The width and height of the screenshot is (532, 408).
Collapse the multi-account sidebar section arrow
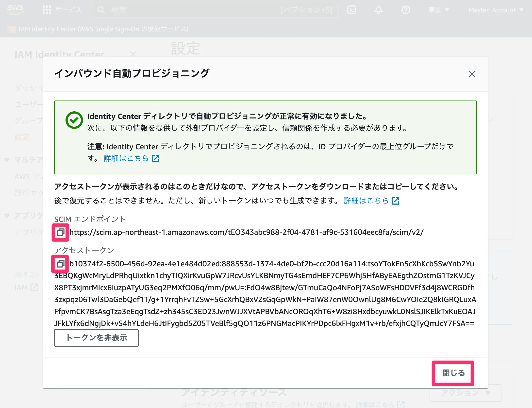point(7,160)
